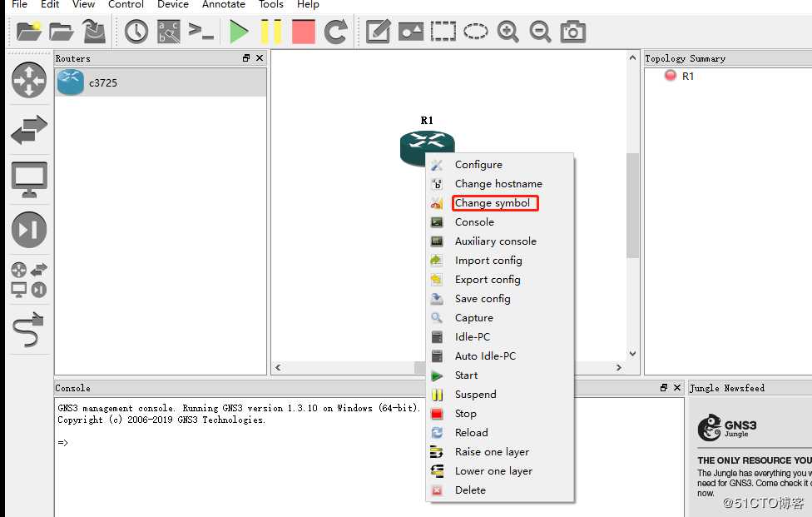
Task: Click the Zoom in magnifier icon
Action: [x=508, y=32]
